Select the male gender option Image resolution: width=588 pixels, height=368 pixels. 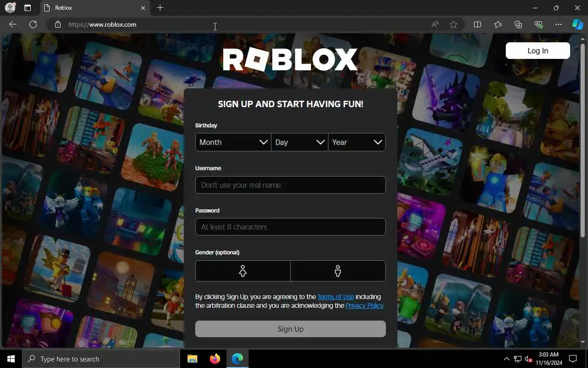click(x=338, y=271)
